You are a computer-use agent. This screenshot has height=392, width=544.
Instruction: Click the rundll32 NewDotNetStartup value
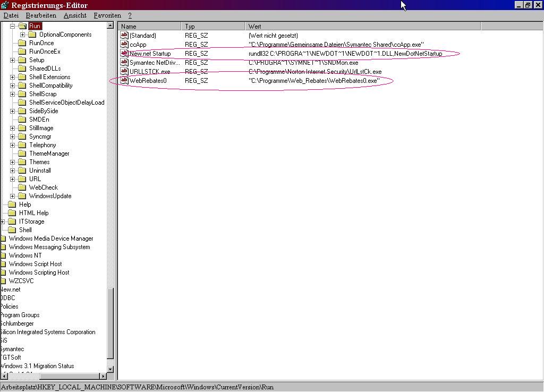pyautogui.click(x=345, y=54)
